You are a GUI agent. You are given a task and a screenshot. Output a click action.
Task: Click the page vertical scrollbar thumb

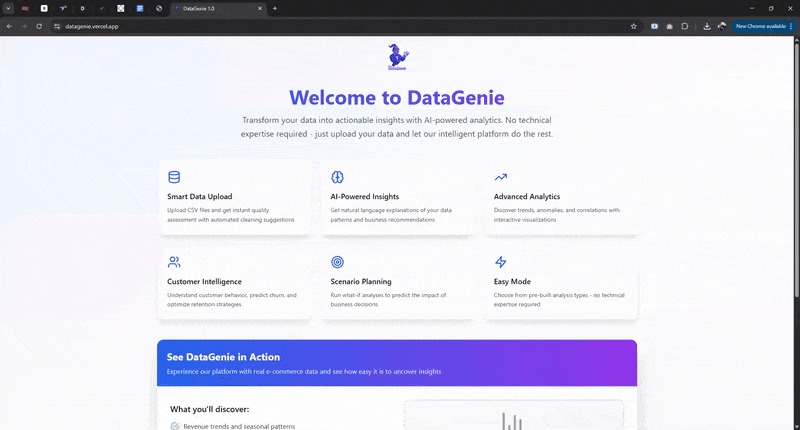796,168
